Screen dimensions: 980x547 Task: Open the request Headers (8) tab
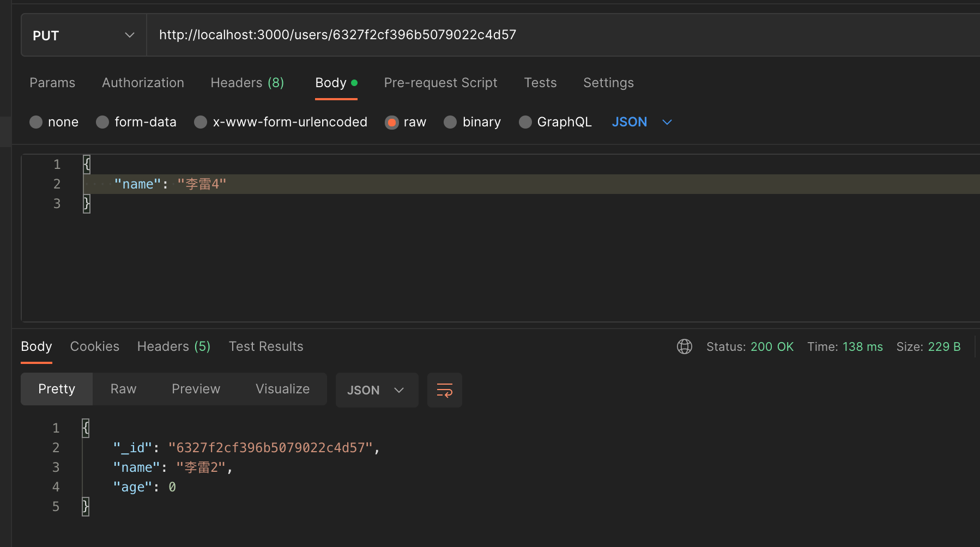coord(247,83)
